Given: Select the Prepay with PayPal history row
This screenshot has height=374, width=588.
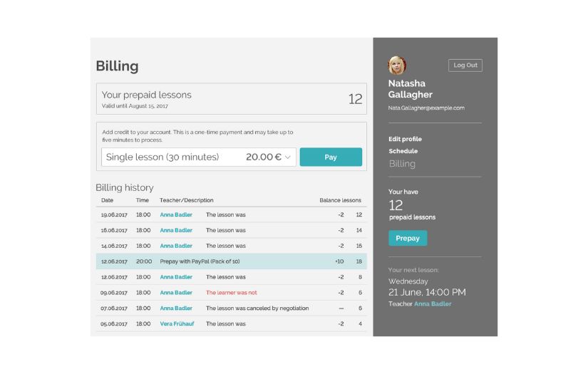Looking at the screenshot, I should [231, 261].
